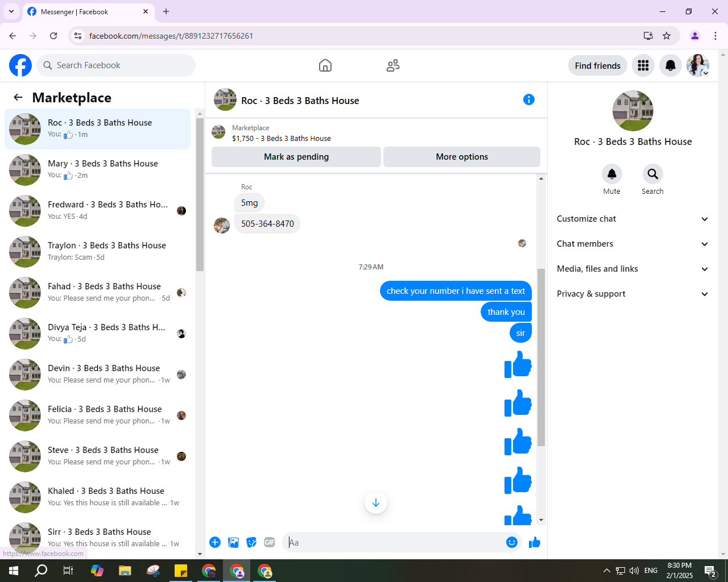Select the Messenger | Facebook browser tab

88,11
